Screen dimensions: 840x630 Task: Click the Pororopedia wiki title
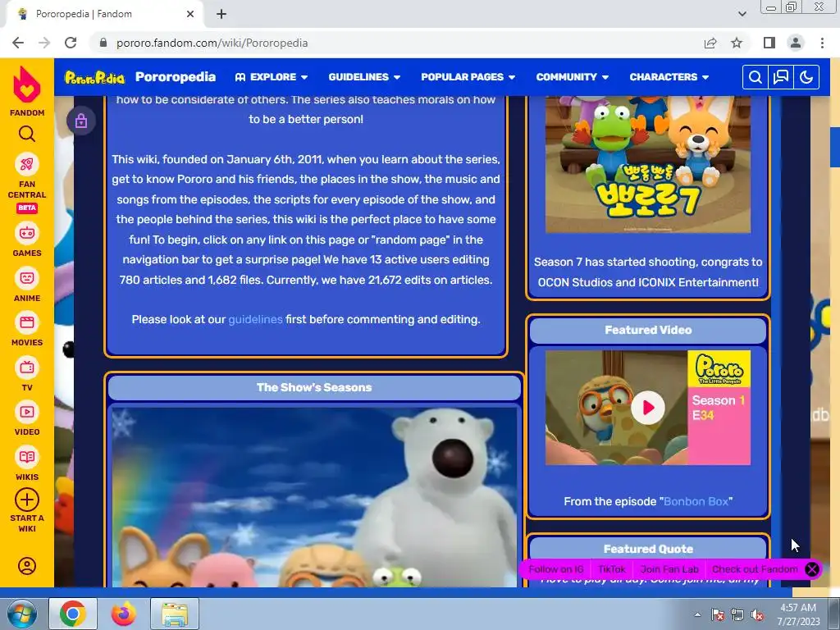176,76
